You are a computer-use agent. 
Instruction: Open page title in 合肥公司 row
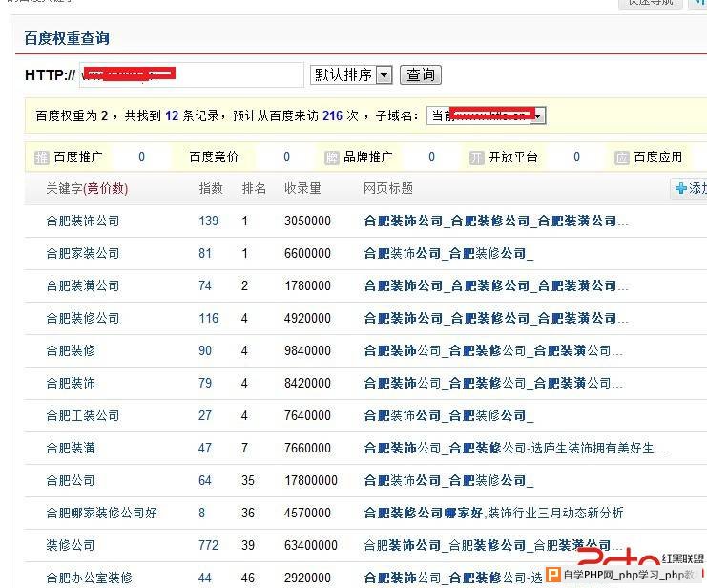click(x=448, y=480)
